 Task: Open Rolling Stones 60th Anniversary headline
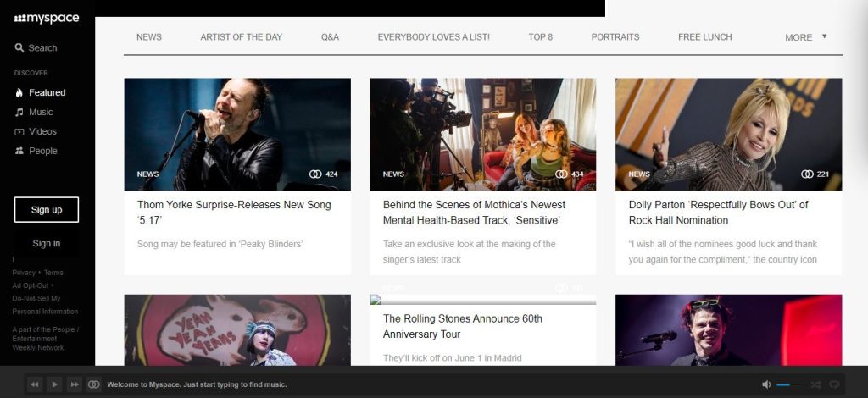point(463,326)
